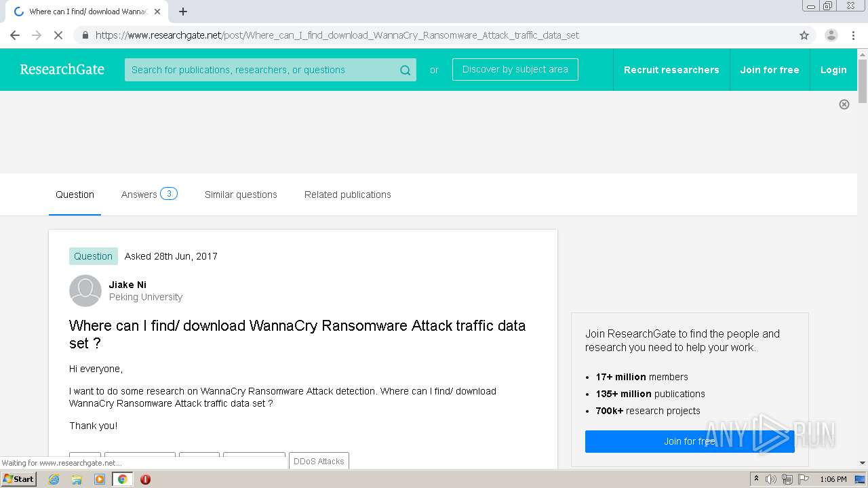Click Peking University affiliation
The width and height of the screenshot is (868, 488).
[146, 297]
